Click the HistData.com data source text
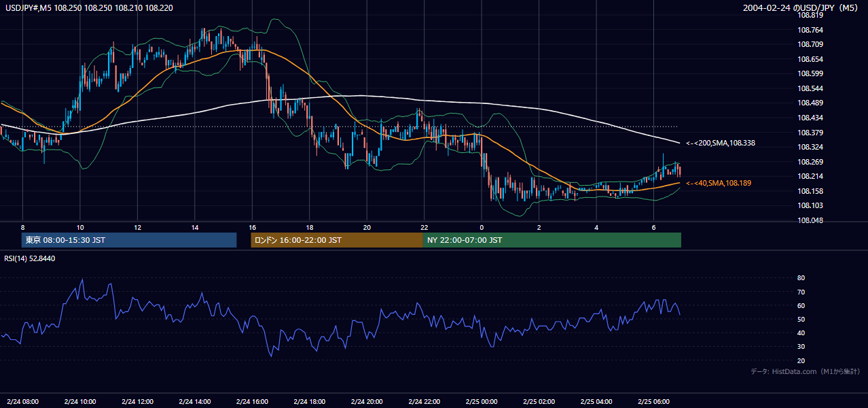868x408 pixels. (806, 371)
